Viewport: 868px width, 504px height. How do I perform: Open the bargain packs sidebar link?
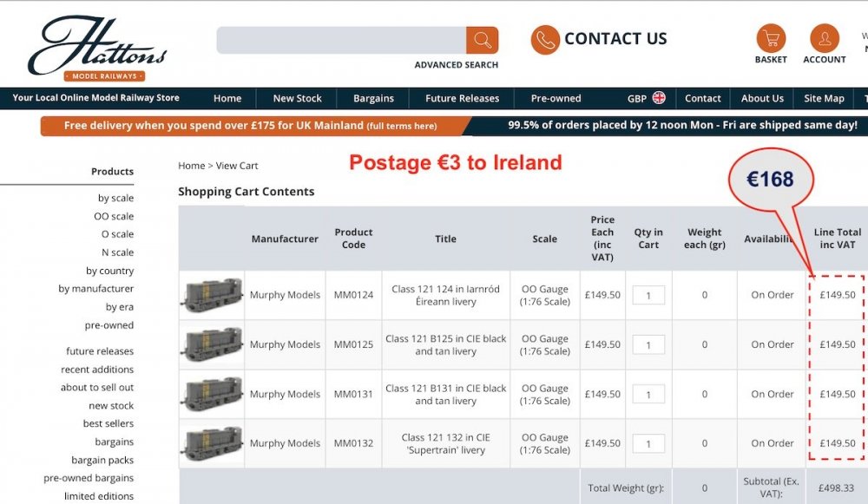(102, 460)
